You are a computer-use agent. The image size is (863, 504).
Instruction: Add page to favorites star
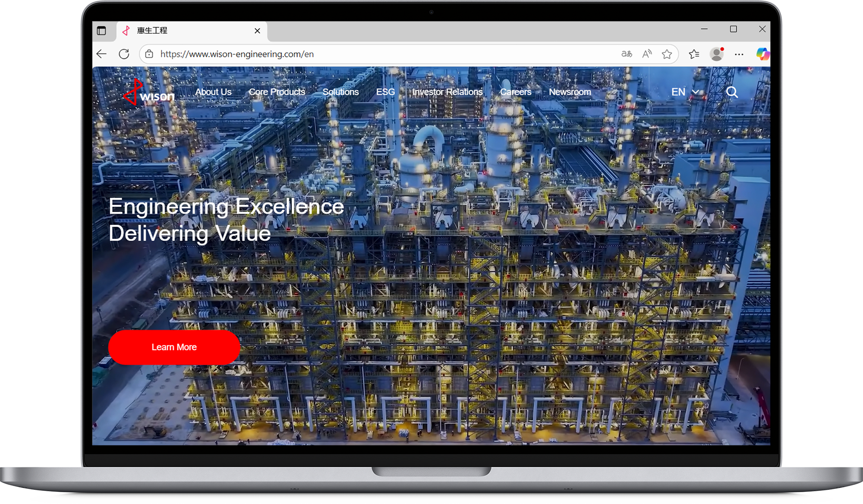667,54
